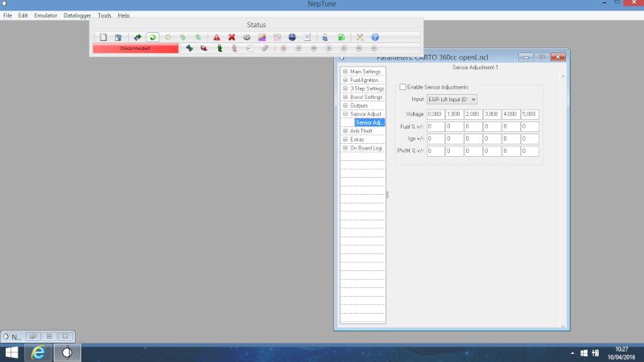Screen dimensions: 644x362
Task: Click the Voltage 0,000 field
Action: (436, 114)
